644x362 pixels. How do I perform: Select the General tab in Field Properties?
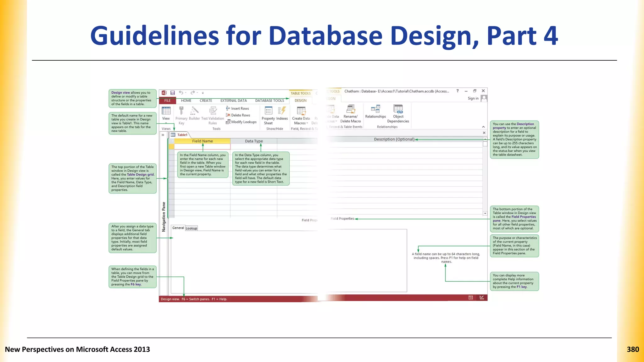tap(178, 228)
